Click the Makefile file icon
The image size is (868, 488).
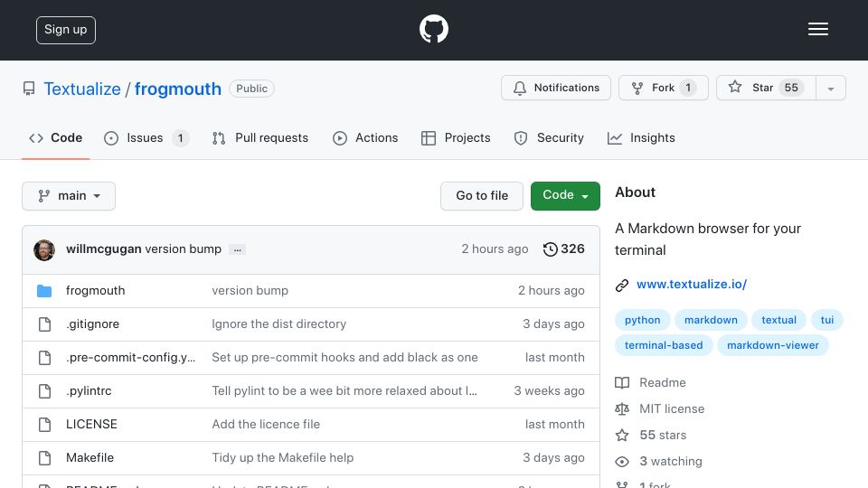click(x=45, y=458)
